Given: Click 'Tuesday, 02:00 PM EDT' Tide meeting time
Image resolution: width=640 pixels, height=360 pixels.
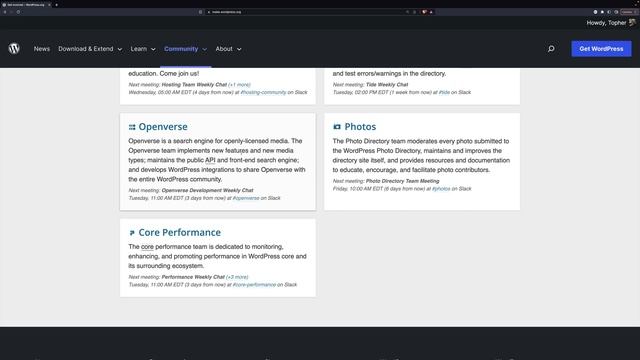Looking at the screenshot, I should click(x=361, y=92).
